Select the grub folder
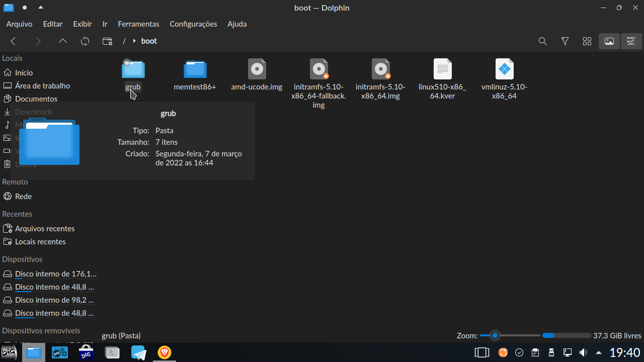This screenshot has width=644, height=362. point(133,75)
